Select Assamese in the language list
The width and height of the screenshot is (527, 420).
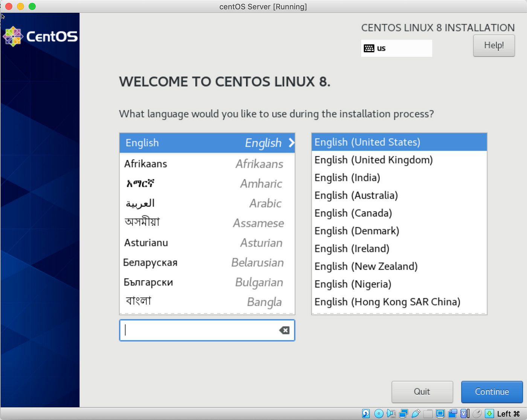[207, 223]
